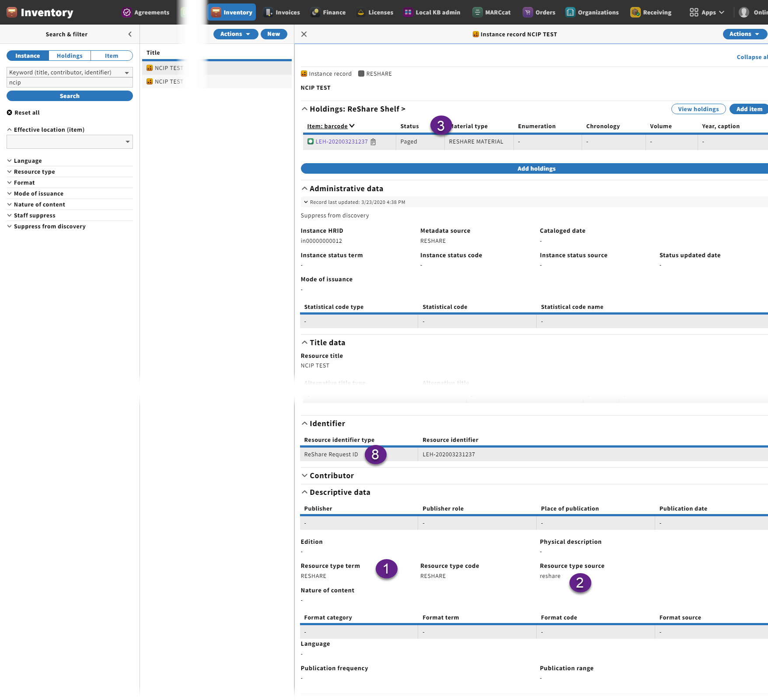Click the Instance HRID value in00000000012
This screenshot has height=700, width=768.
tap(321, 241)
